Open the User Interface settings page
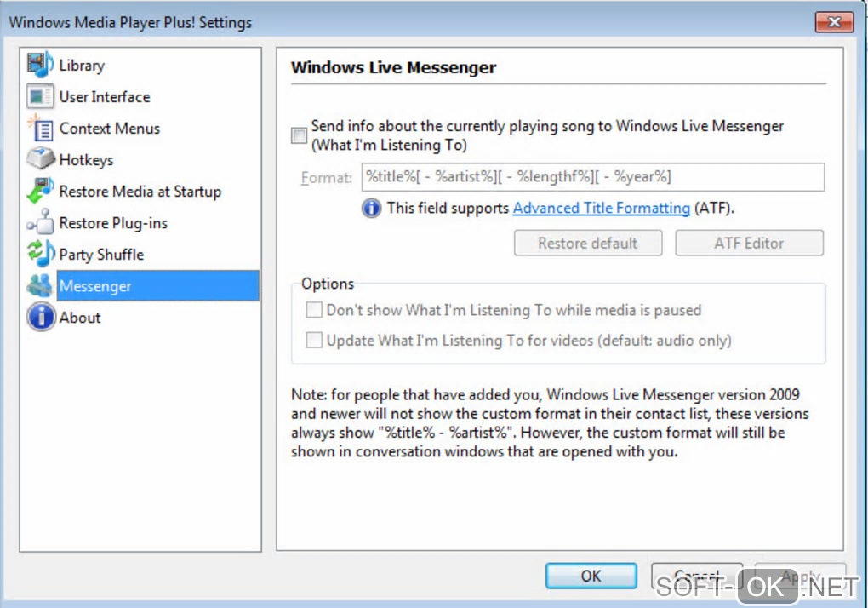Viewport: 868px width, 608px height. (105, 97)
